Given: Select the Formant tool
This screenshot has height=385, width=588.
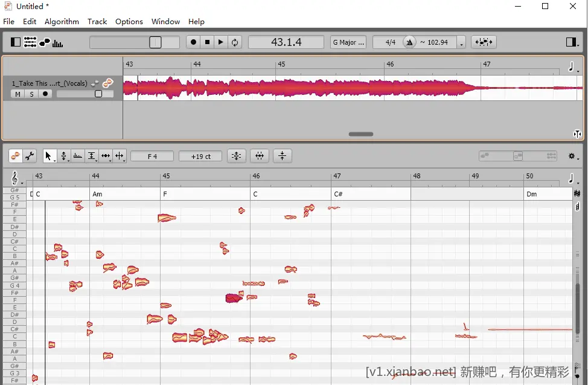Looking at the screenshot, I should tap(91, 156).
